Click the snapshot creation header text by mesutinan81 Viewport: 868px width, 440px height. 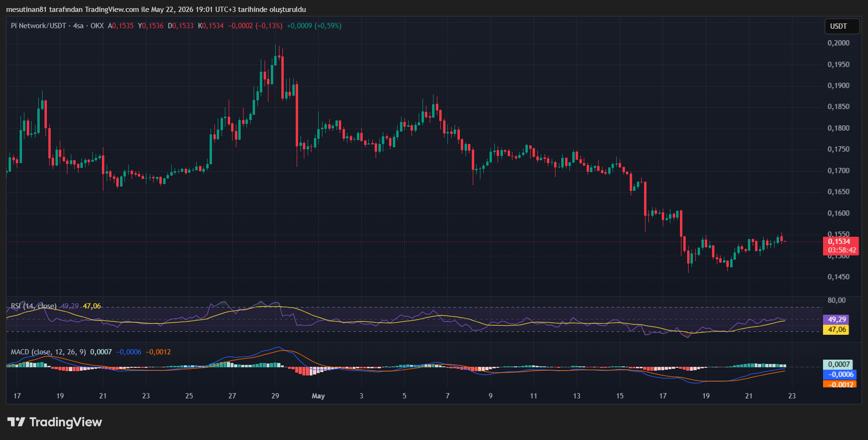pyautogui.click(x=156, y=10)
